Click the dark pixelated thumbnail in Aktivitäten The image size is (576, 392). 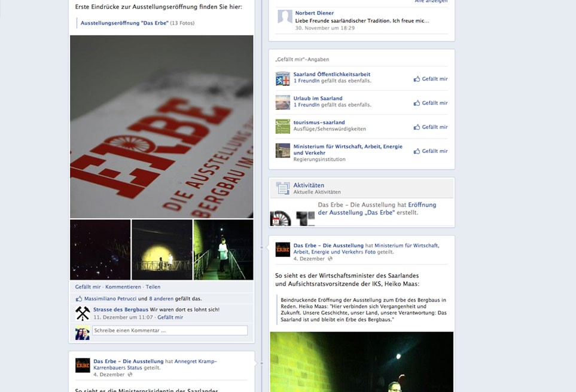pos(306,218)
